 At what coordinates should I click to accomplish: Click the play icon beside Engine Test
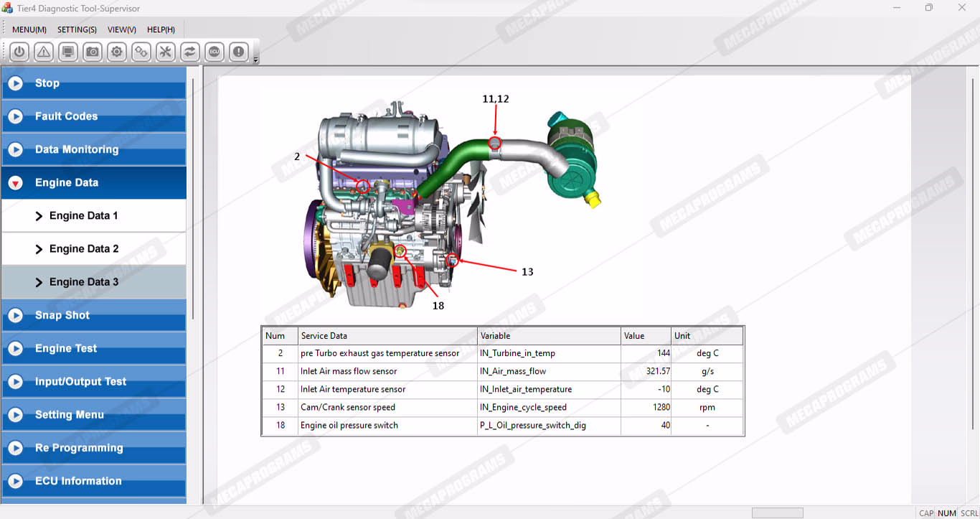coord(15,348)
